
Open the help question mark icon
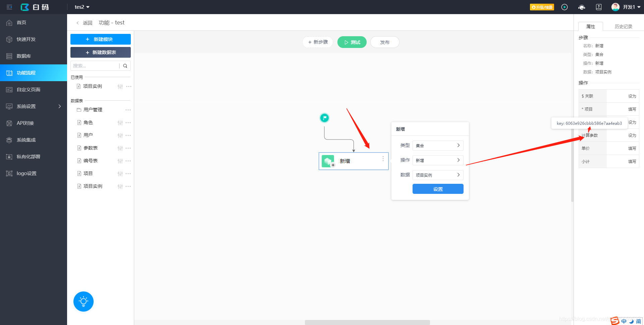click(599, 7)
